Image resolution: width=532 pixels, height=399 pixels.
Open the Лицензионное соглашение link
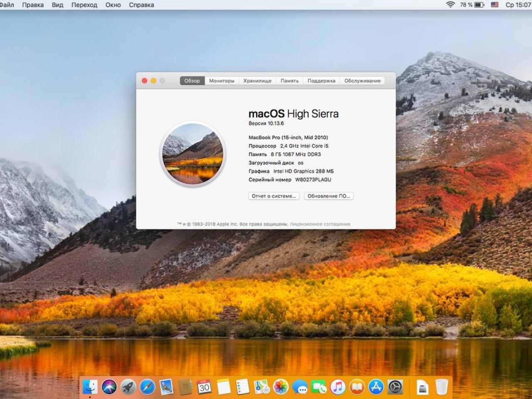pyautogui.click(x=320, y=224)
